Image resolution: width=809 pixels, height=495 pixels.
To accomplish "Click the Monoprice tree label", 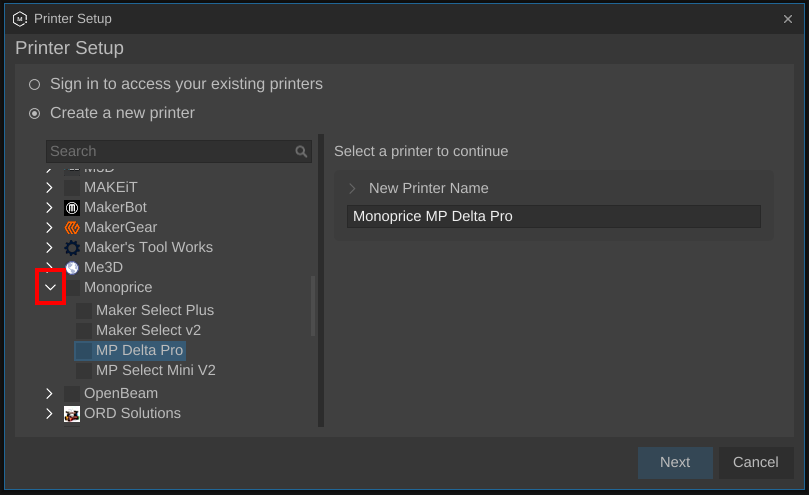I will pos(118,288).
